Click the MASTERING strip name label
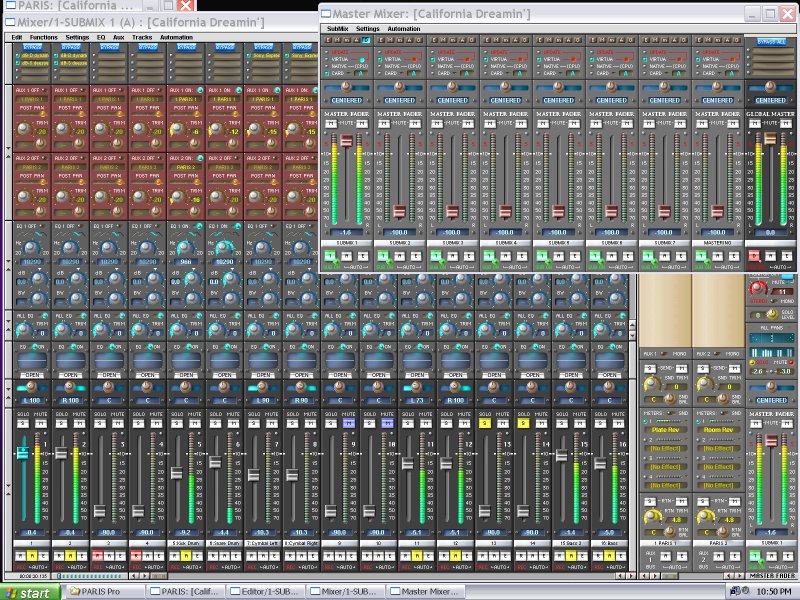Viewport: 800px width, 600px height. [x=718, y=243]
